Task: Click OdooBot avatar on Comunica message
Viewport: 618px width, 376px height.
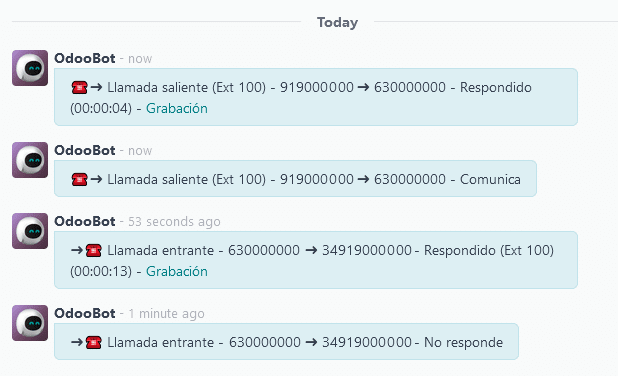Action: click(x=30, y=160)
